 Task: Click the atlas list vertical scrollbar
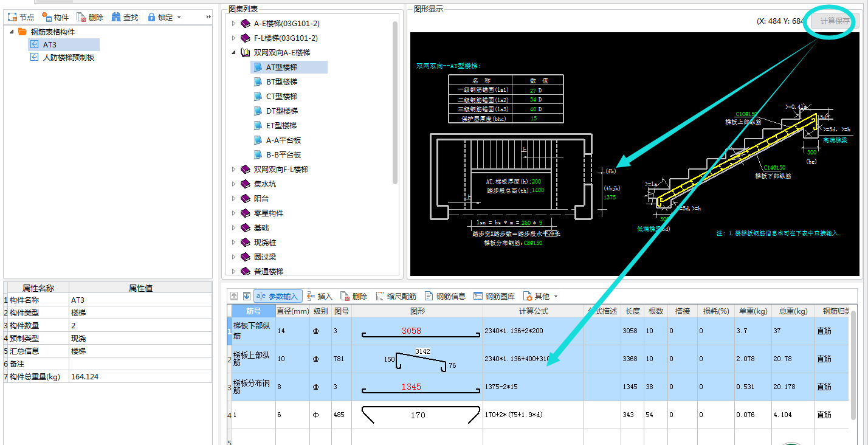click(395, 102)
